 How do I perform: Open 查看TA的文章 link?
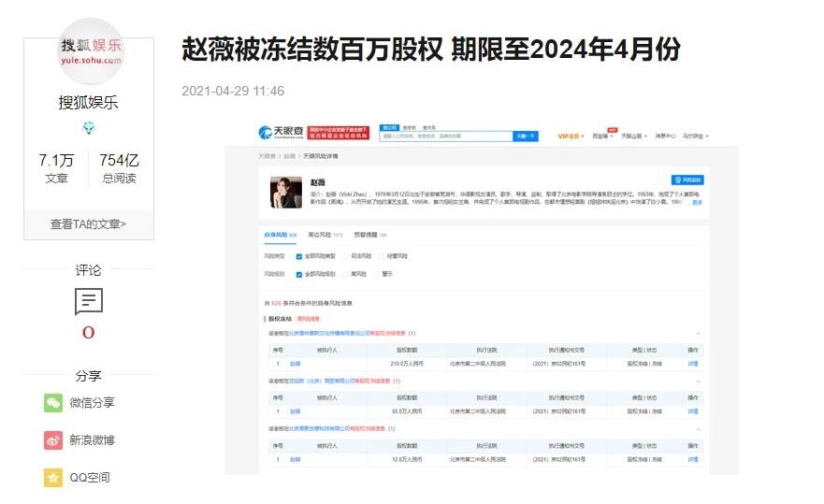coord(88,223)
